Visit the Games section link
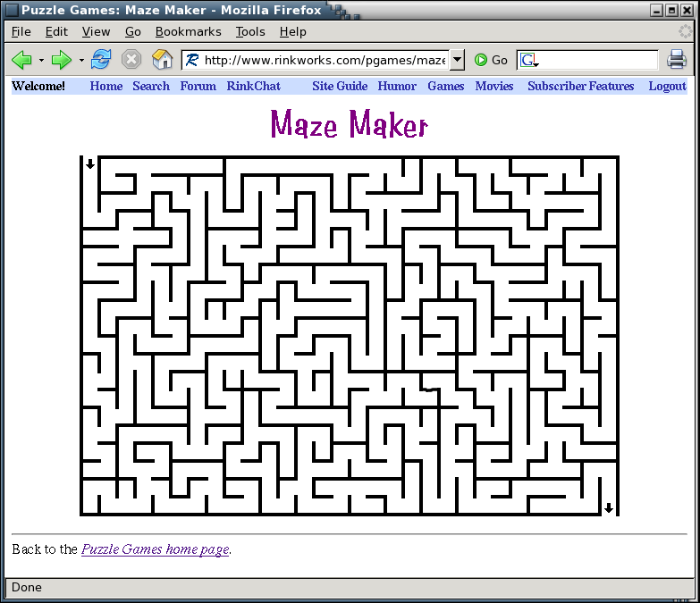The width and height of the screenshot is (700, 603). pos(445,86)
